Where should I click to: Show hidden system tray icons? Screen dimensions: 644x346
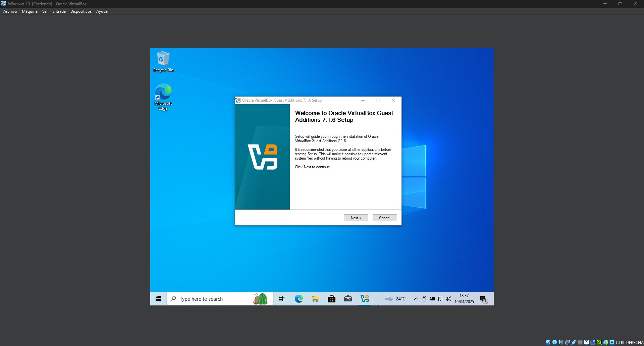point(416,299)
